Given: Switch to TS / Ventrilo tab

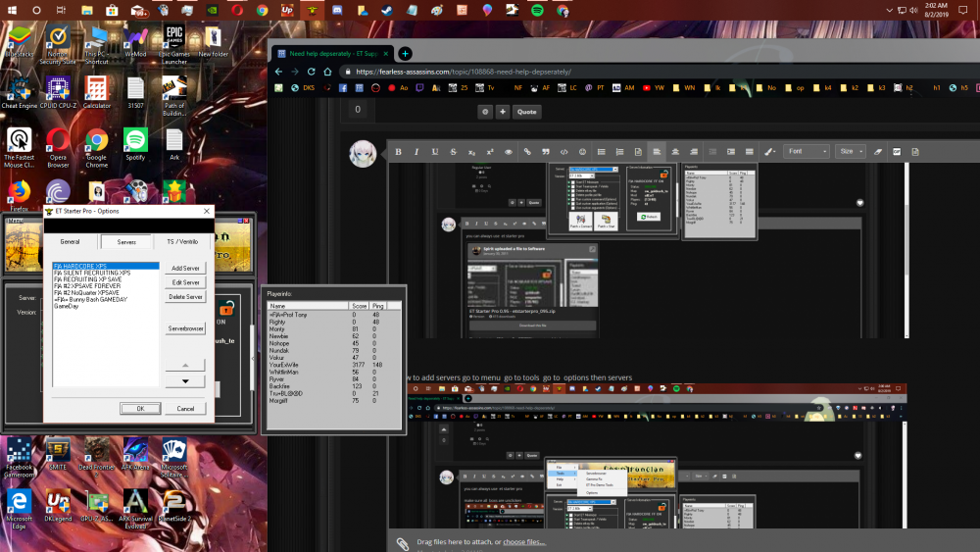Looking at the screenshot, I should (x=182, y=242).
